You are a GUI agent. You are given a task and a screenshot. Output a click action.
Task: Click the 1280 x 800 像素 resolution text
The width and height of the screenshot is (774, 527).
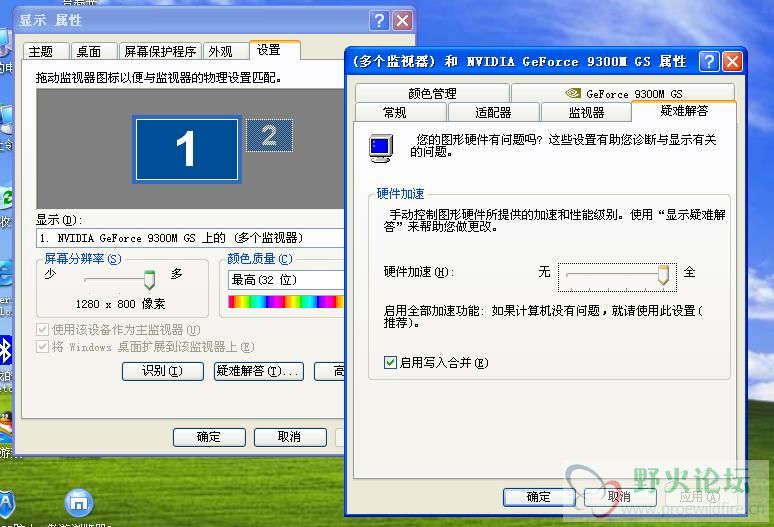coord(120,304)
